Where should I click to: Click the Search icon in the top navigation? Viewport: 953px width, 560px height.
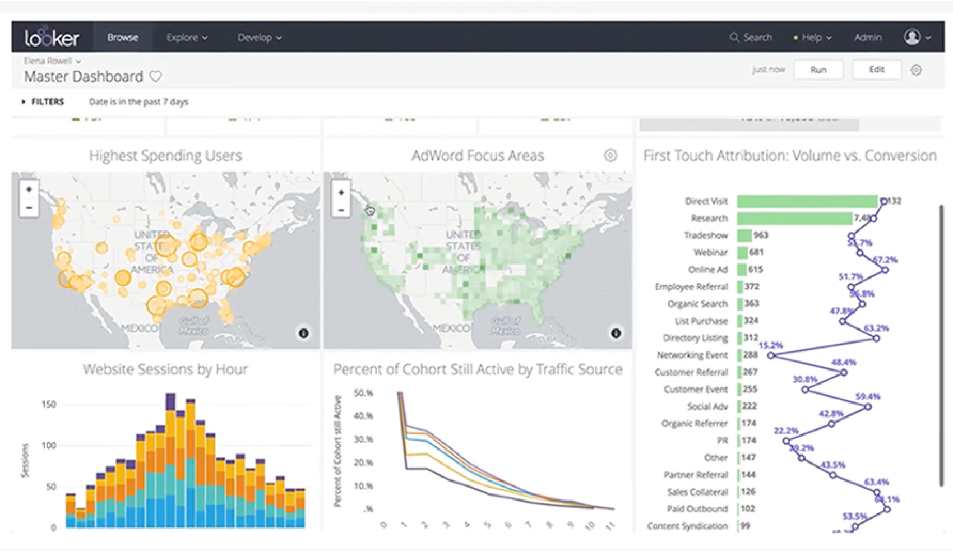(735, 37)
